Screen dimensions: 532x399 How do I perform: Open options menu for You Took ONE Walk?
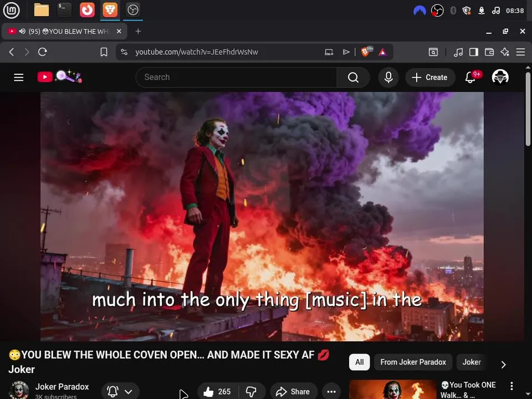coord(511,386)
